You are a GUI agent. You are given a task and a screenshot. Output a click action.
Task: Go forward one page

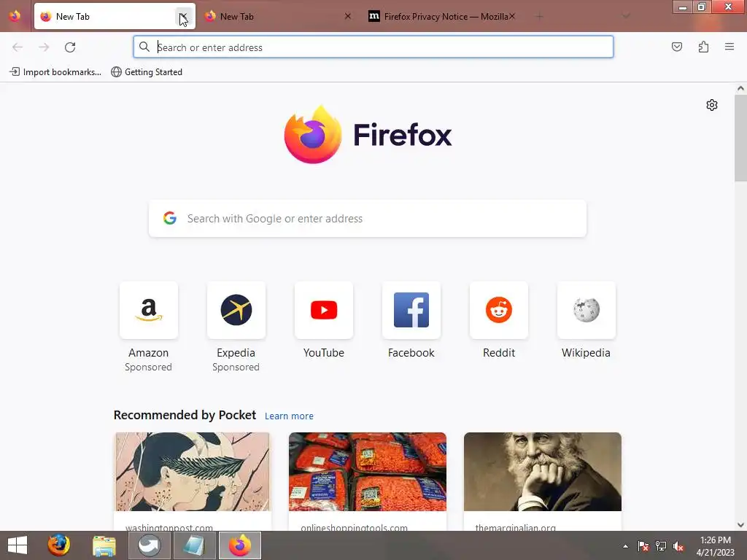44,47
